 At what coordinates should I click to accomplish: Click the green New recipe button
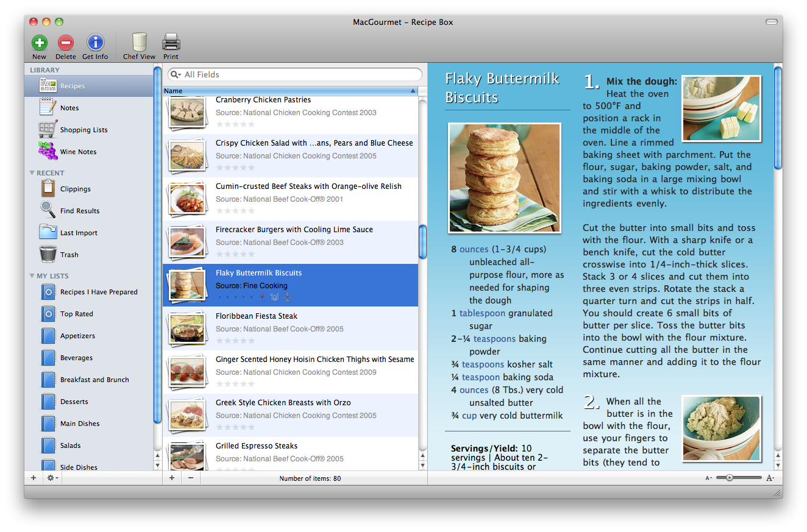(x=40, y=43)
